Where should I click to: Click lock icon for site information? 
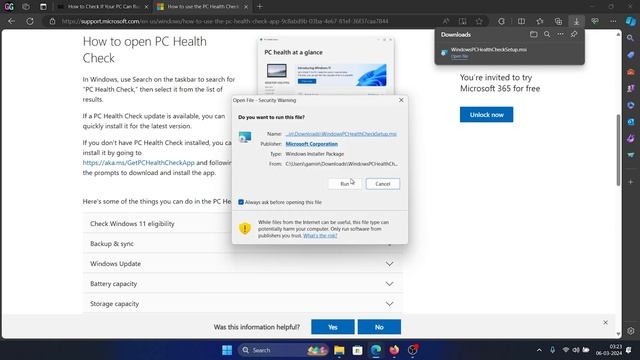[x=52, y=21]
